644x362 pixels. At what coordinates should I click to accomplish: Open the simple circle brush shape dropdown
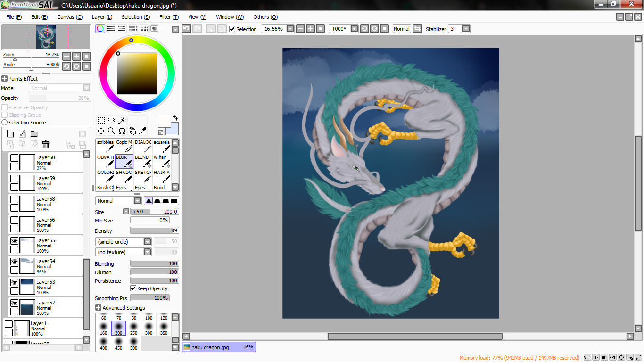147,242
